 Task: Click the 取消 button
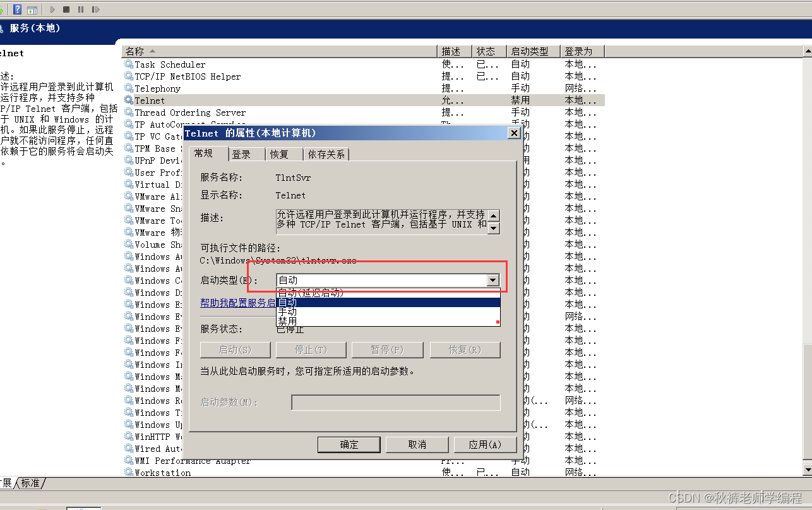coord(417,444)
